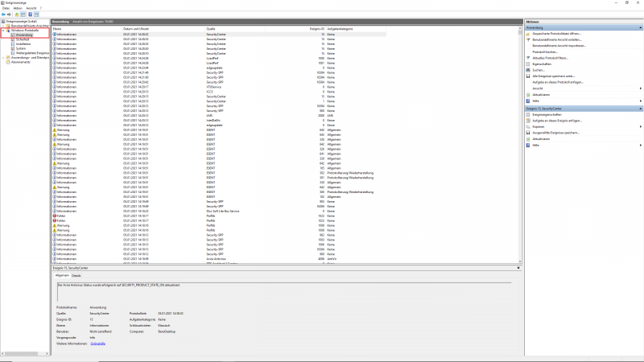
Task: Open the Aktion menu
Action: pyautogui.click(x=18, y=8)
